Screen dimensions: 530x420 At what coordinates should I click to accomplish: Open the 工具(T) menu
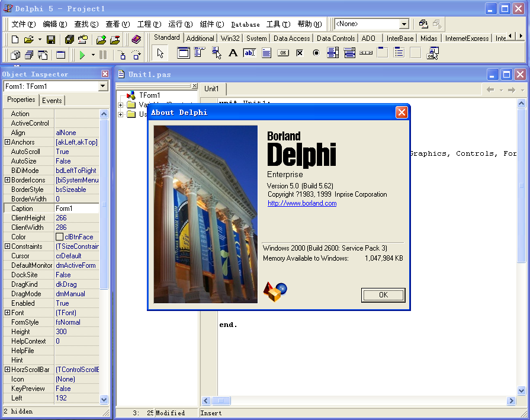(278, 24)
